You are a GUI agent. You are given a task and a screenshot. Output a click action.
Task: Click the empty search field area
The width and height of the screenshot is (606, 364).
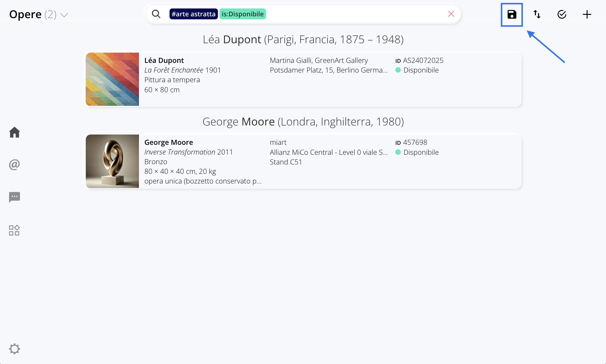pyautogui.click(x=354, y=14)
